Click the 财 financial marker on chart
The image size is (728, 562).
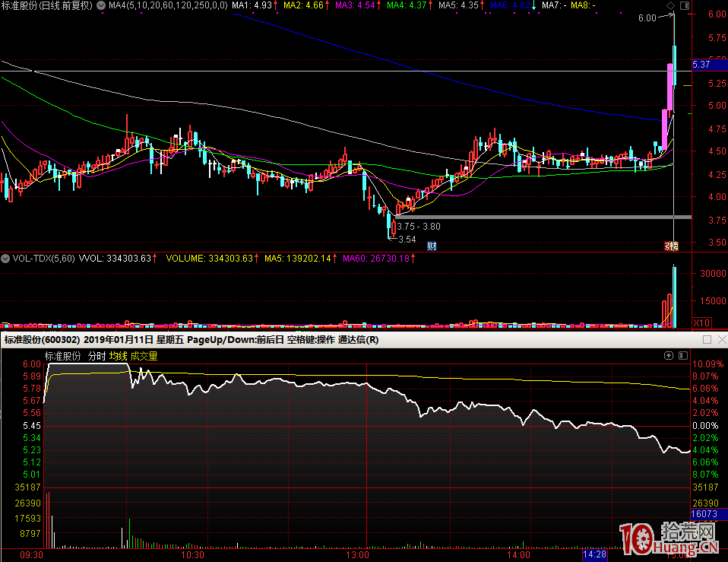click(432, 246)
